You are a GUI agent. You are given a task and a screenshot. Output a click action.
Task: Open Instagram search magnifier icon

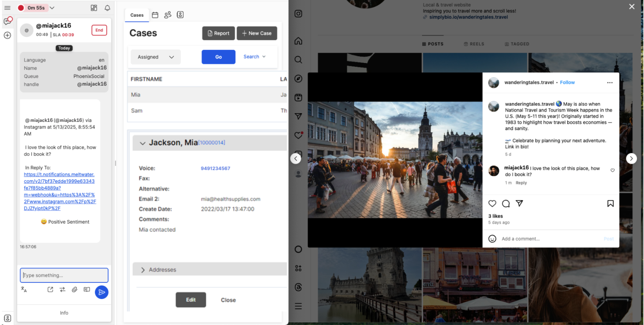[x=298, y=60]
